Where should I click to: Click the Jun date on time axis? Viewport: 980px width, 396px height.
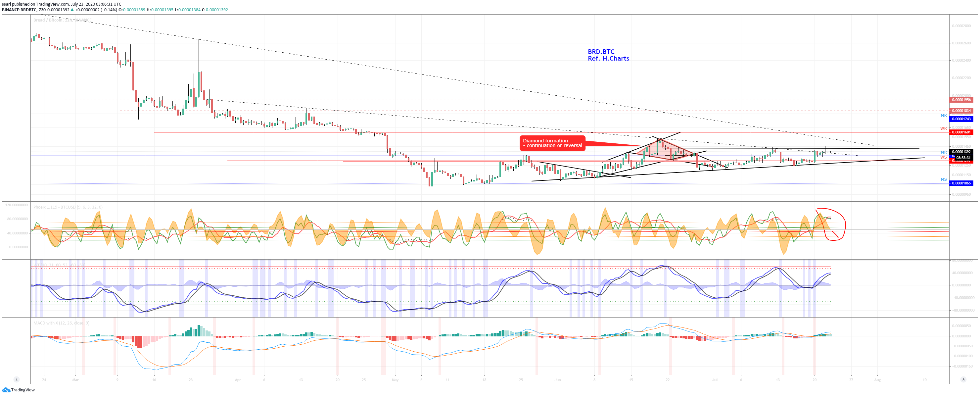pyautogui.click(x=558, y=380)
